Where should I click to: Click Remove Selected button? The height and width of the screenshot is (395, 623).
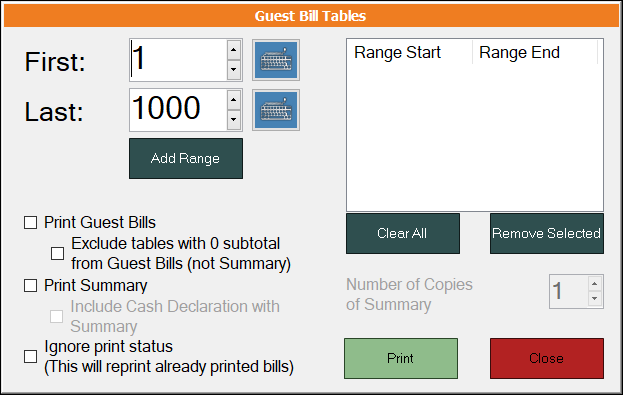pyautogui.click(x=546, y=233)
